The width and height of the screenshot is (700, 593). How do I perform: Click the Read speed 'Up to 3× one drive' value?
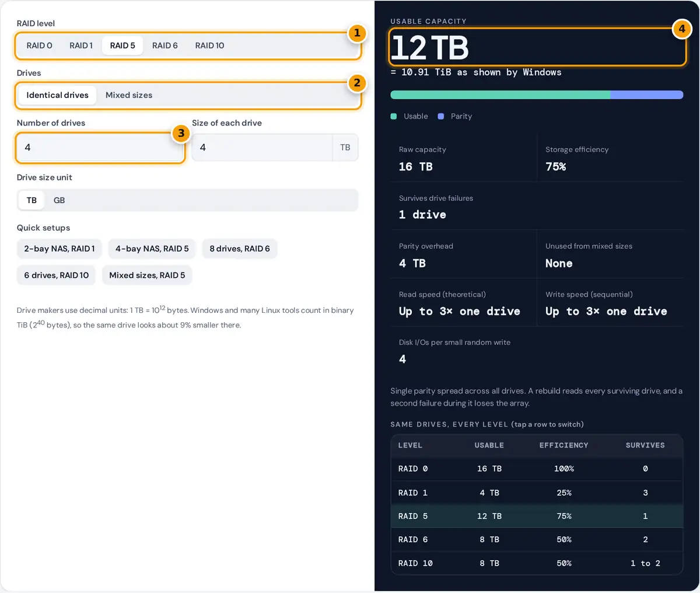(x=460, y=311)
